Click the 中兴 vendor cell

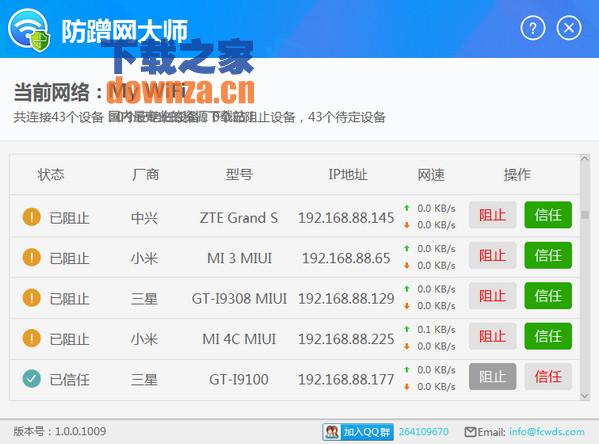[x=144, y=218]
